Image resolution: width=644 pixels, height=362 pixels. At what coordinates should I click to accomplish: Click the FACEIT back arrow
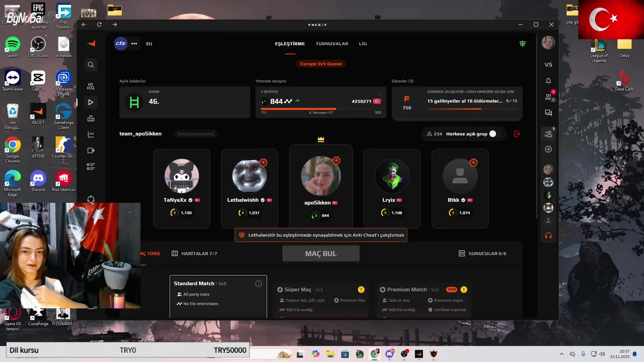pos(84,25)
